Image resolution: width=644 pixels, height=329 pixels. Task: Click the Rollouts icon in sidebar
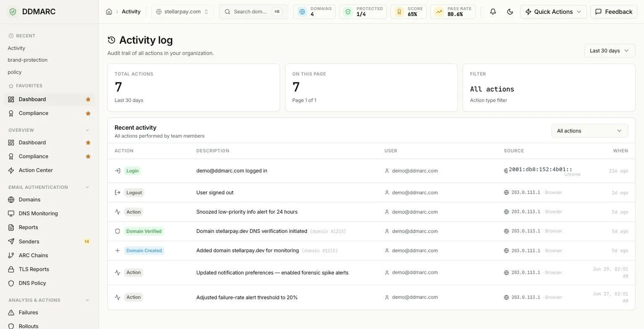[11, 326]
